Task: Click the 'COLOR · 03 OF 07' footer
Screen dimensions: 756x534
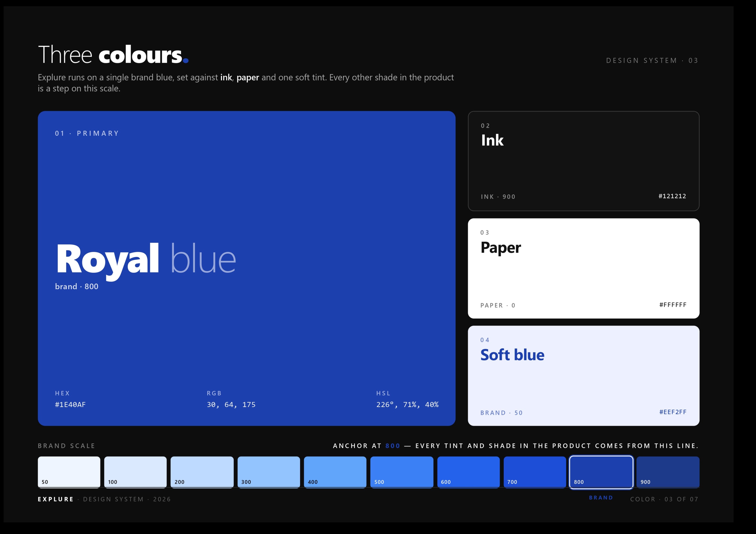Action: 664,499
